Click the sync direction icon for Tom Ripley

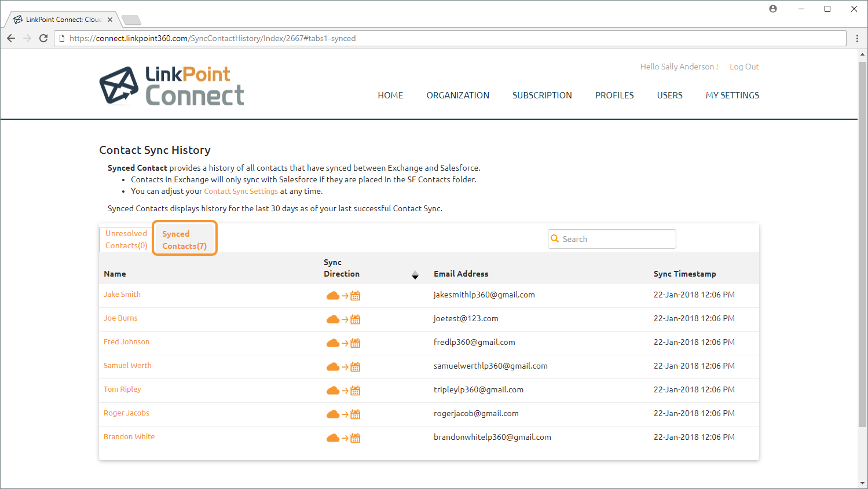click(343, 391)
